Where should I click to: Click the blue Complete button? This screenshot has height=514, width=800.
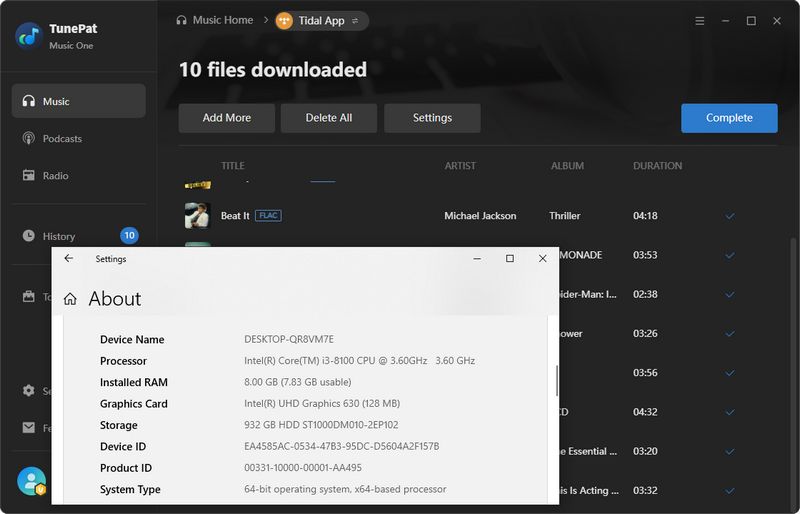(x=729, y=118)
